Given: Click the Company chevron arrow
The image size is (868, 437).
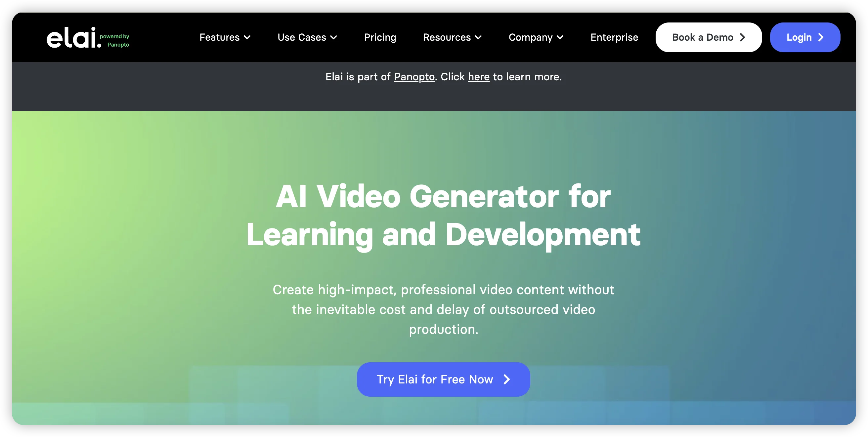Looking at the screenshot, I should click(560, 37).
